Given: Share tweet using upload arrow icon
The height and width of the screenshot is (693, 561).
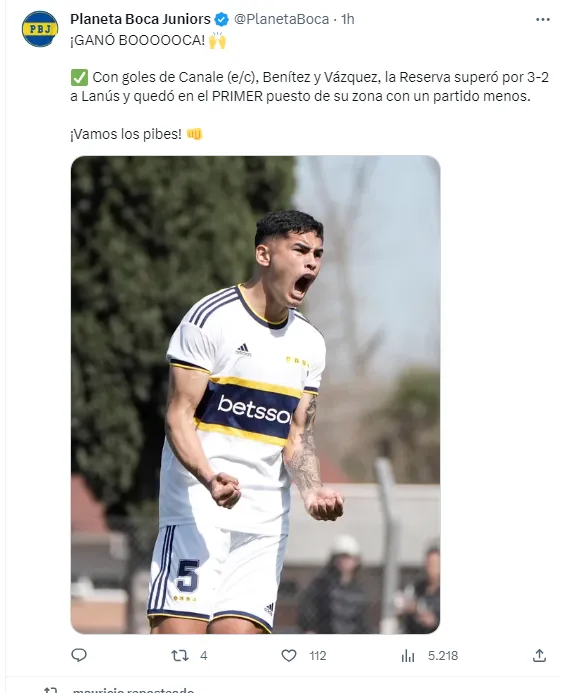Looking at the screenshot, I should [x=539, y=655].
